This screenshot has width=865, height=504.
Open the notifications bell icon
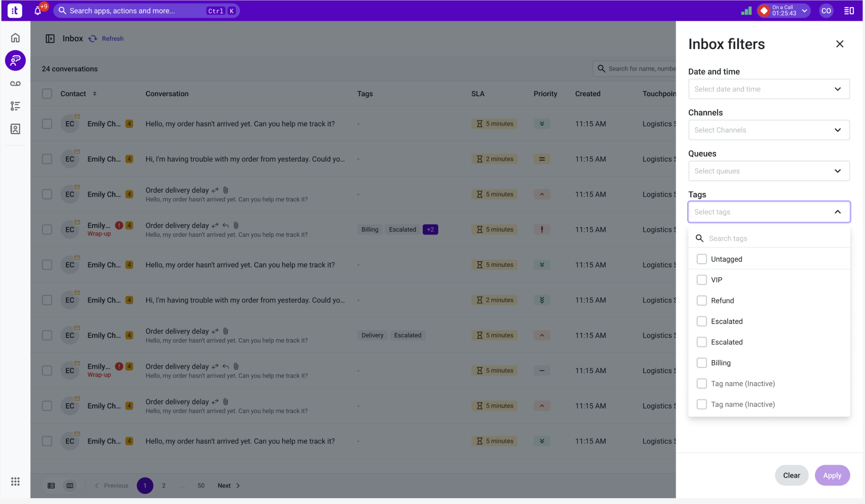pyautogui.click(x=38, y=11)
